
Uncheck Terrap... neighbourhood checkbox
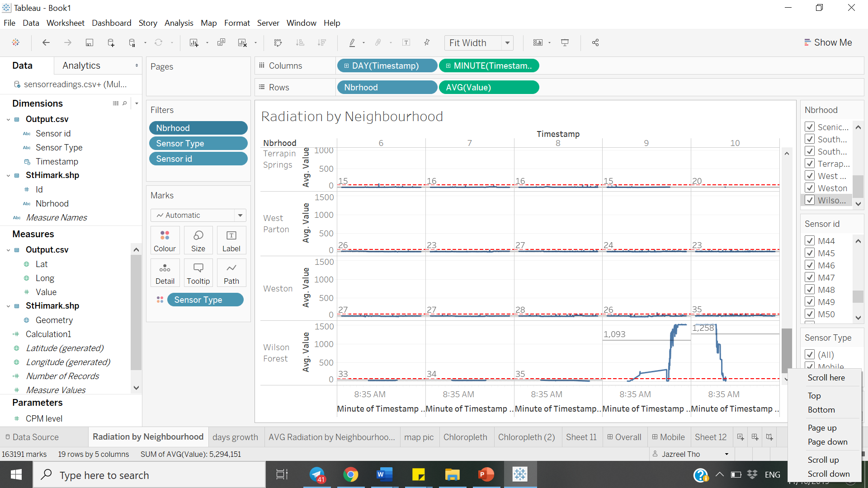(810, 164)
